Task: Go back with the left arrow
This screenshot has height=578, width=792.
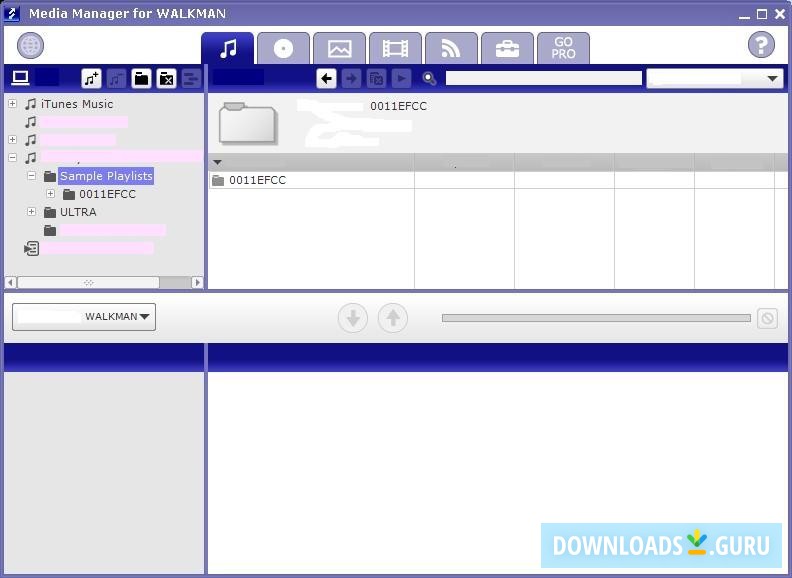Action: point(326,78)
